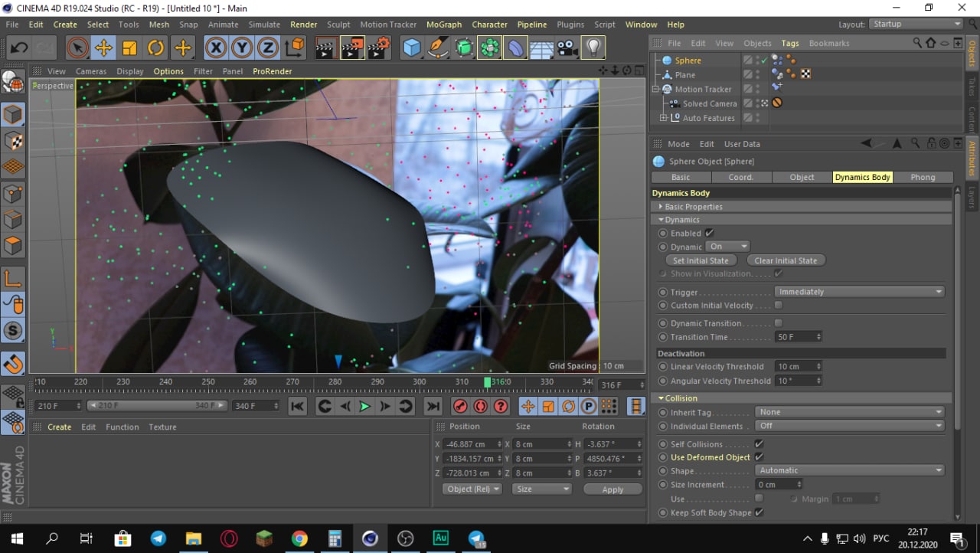
Task: Add a Cube primitive object
Action: 412,48
